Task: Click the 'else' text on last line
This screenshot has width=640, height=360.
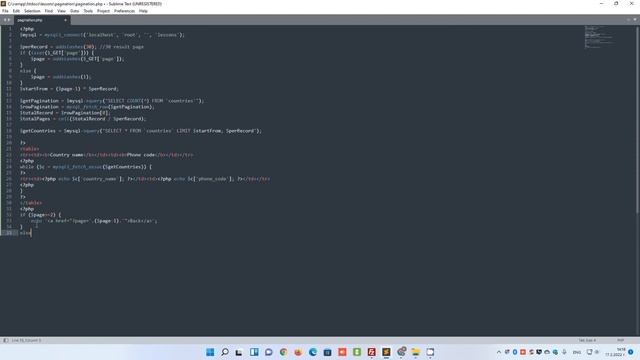Action: pyautogui.click(x=25, y=233)
